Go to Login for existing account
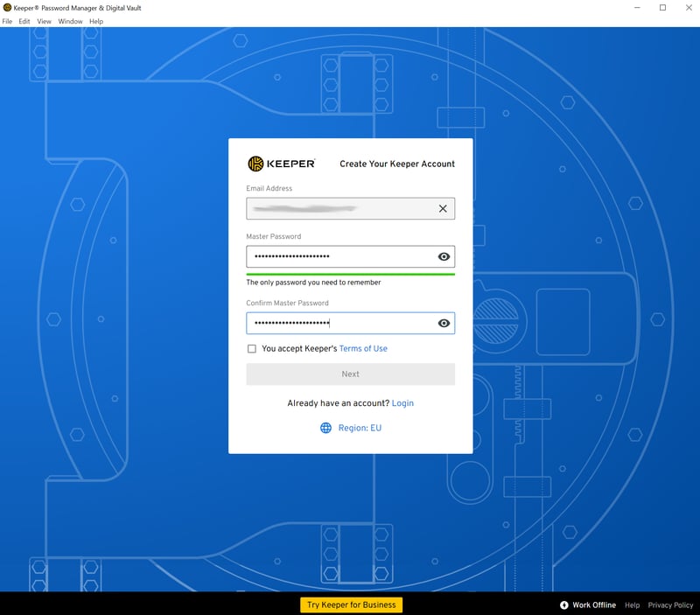This screenshot has width=700, height=615. 402,403
